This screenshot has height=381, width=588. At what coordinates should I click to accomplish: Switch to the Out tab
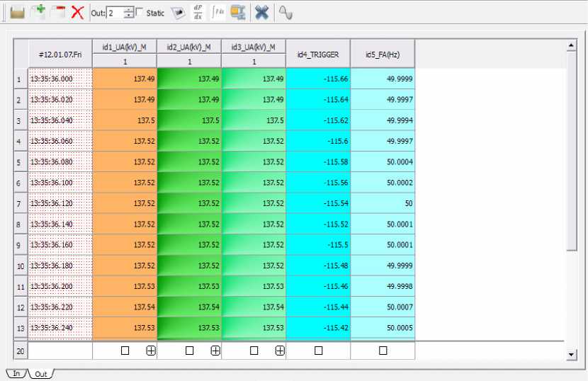pos(40,374)
